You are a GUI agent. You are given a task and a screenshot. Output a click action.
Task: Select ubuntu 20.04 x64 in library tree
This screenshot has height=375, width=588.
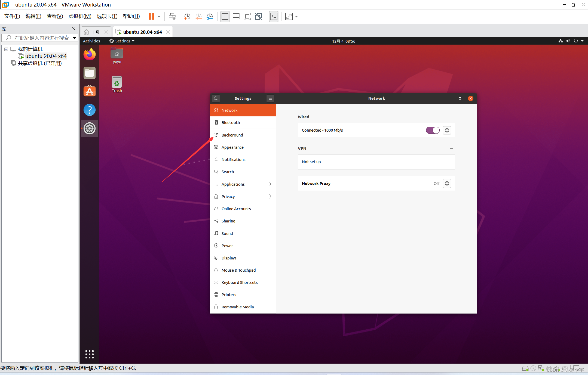click(42, 56)
